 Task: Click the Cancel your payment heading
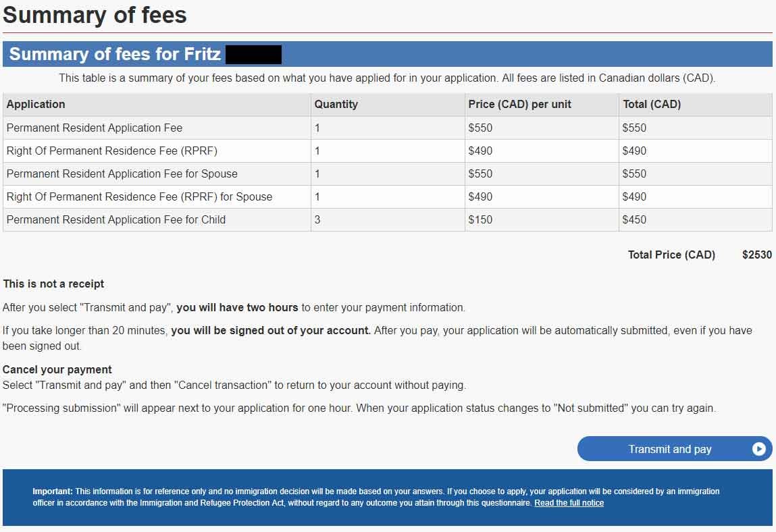pyautogui.click(x=57, y=370)
